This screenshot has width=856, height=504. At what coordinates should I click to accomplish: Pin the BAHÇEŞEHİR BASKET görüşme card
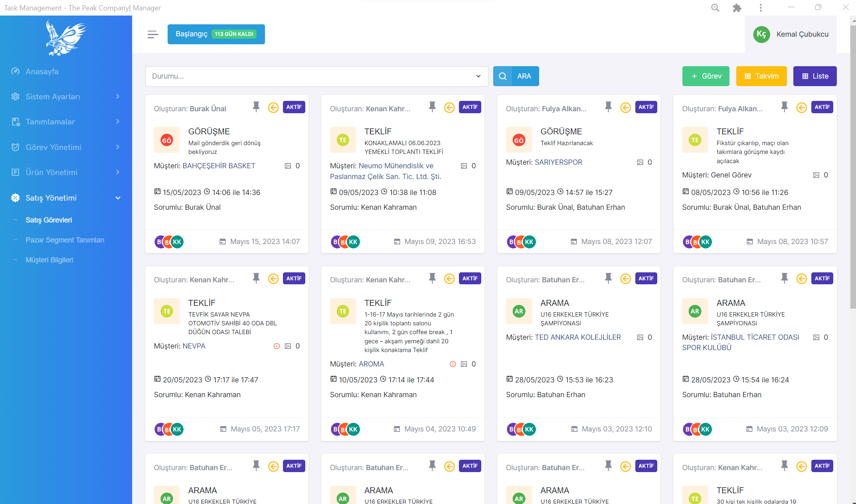(256, 107)
